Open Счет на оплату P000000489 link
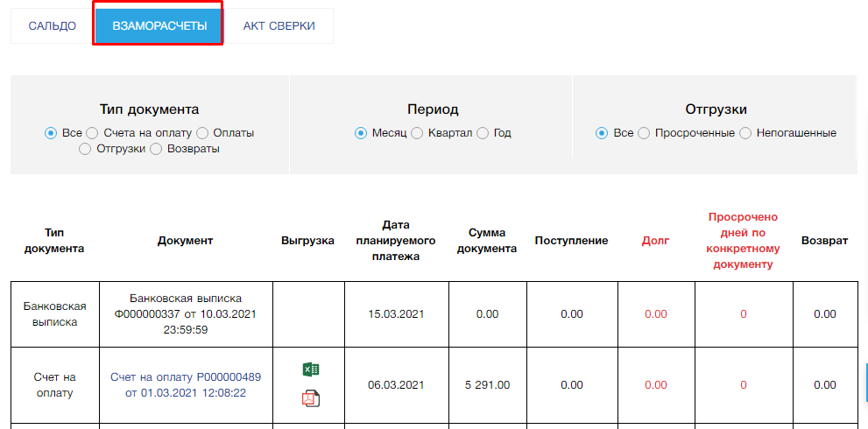This screenshot has width=868, height=429. [186, 384]
